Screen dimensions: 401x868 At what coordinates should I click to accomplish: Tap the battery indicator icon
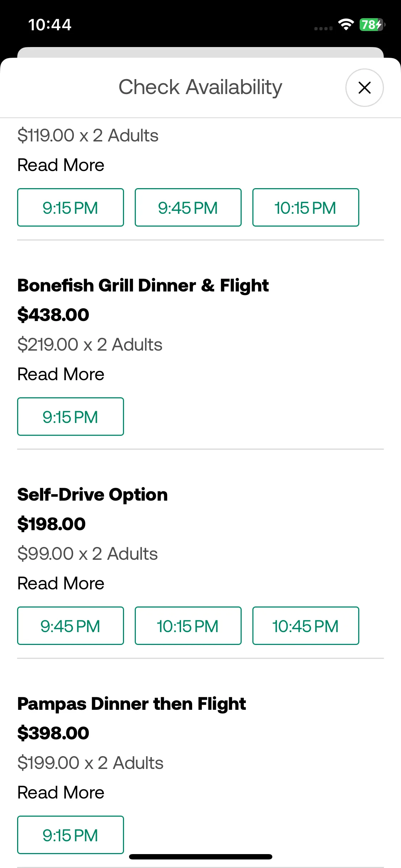point(372,25)
